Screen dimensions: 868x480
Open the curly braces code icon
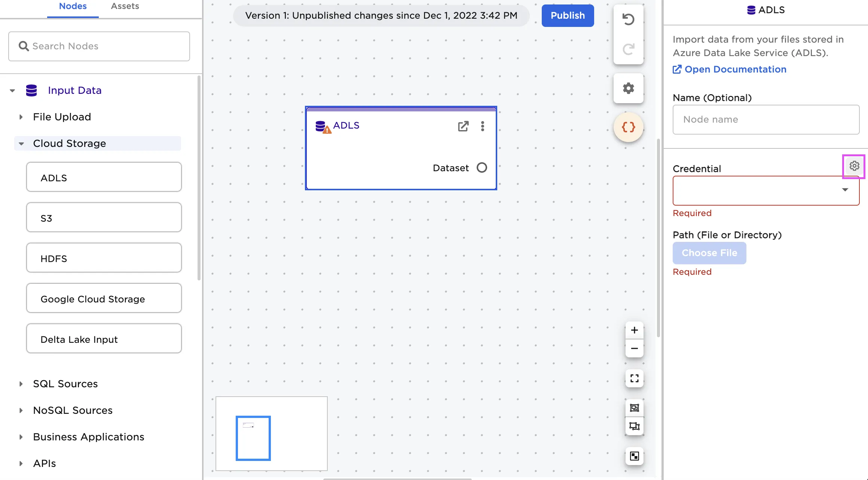[x=628, y=127]
